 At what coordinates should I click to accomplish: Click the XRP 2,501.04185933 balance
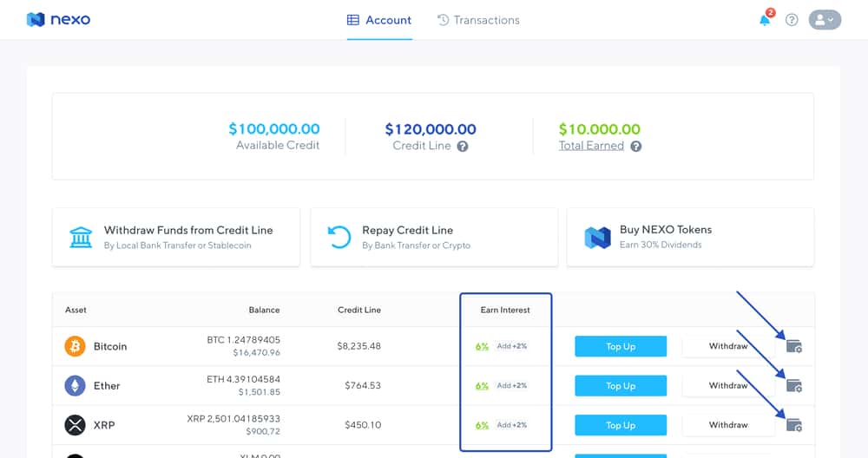pos(233,418)
